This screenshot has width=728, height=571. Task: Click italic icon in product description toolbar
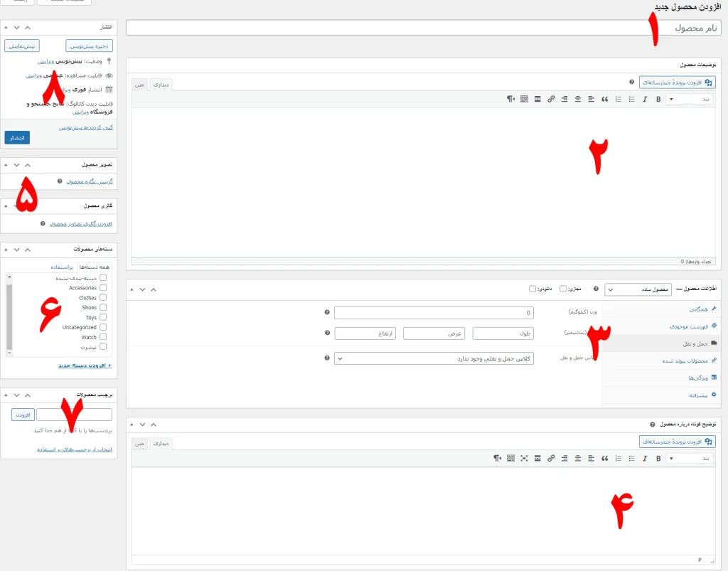click(644, 99)
